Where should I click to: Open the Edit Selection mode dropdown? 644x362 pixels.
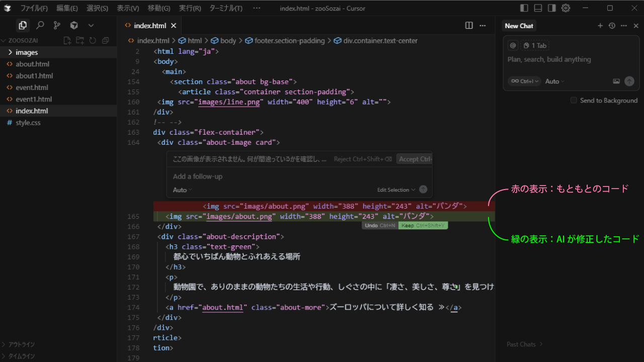tap(396, 190)
